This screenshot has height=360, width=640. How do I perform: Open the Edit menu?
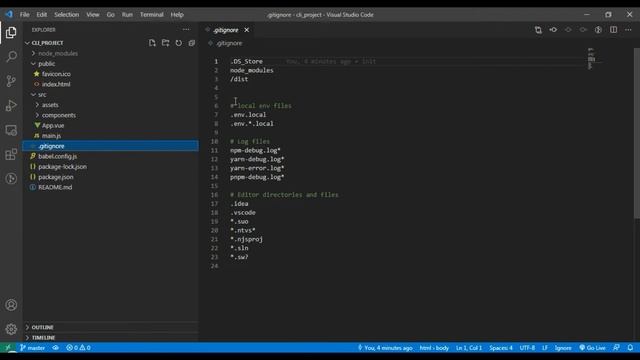[x=42, y=15]
